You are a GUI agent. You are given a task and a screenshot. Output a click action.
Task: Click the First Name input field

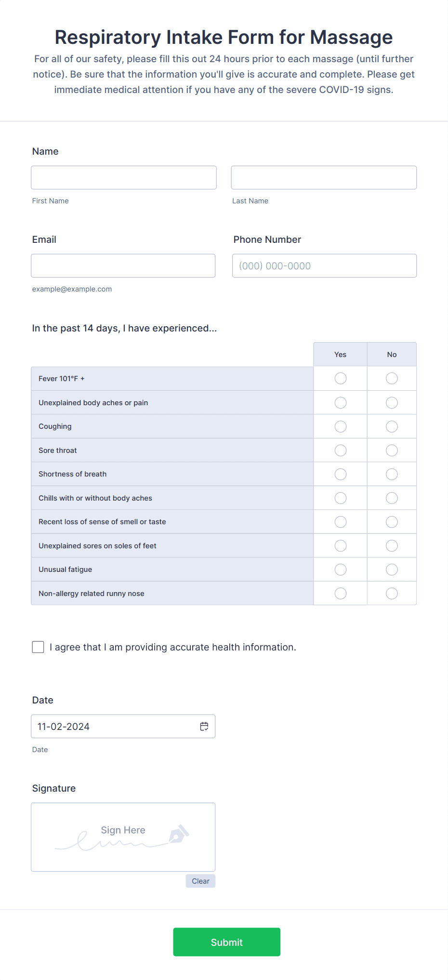tap(124, 178)
